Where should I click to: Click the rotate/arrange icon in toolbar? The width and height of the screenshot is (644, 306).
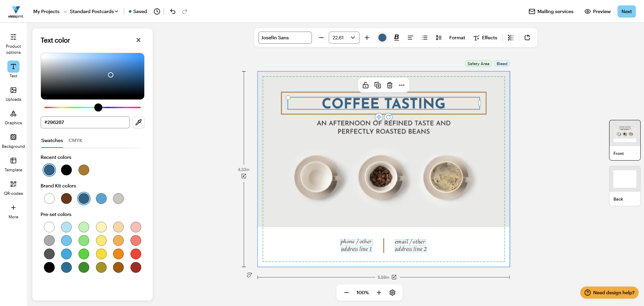point(527,38)
